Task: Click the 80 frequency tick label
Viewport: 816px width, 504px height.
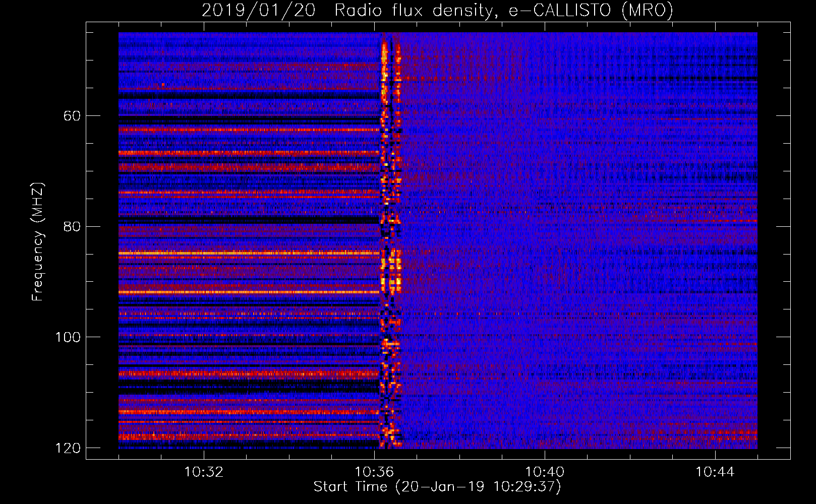Action: tap(72, 226)
